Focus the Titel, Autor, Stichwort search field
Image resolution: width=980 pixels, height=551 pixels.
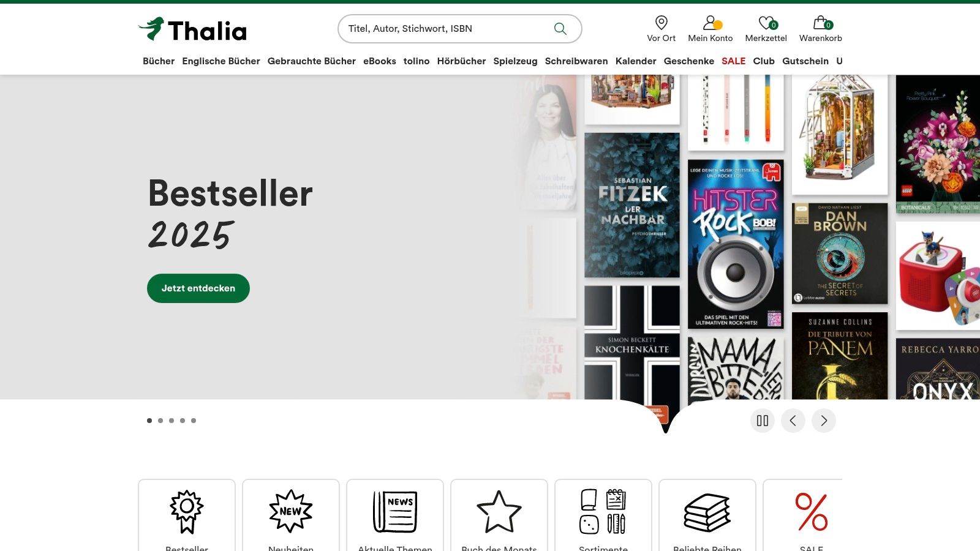click(x=446, y=29)
